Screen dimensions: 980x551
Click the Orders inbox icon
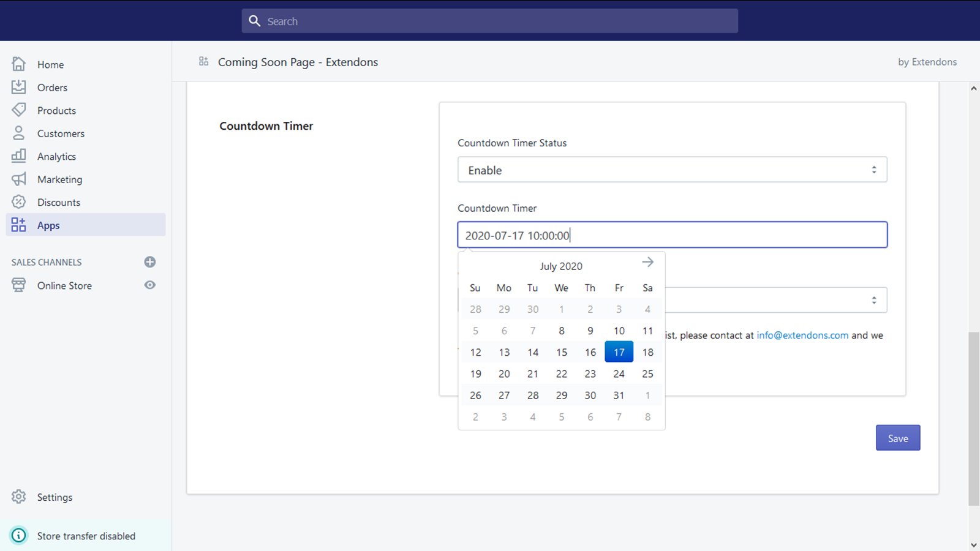[x=19, y=87]
